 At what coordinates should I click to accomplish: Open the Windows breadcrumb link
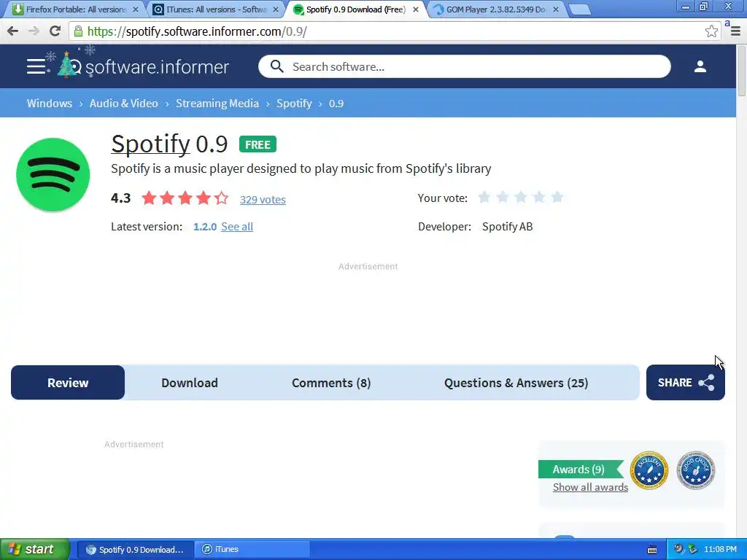coord(50,104)
